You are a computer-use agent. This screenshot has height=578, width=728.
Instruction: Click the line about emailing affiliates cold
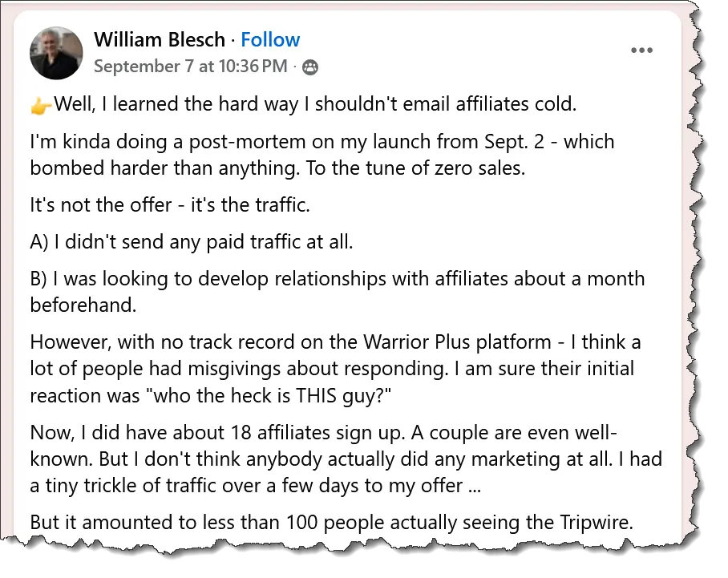coord(314,105)
